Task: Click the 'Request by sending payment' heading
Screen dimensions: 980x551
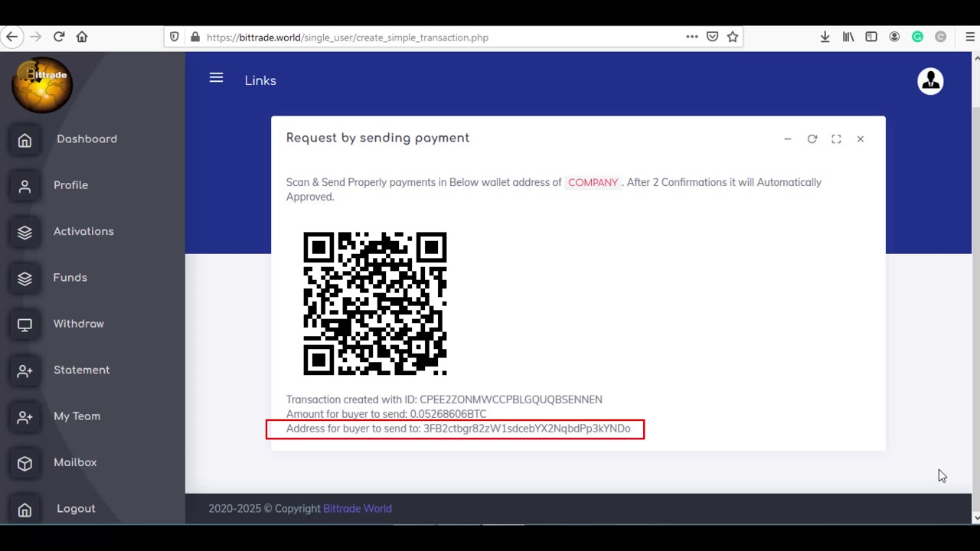Action: pyautogui.click(x=377, y=138)
